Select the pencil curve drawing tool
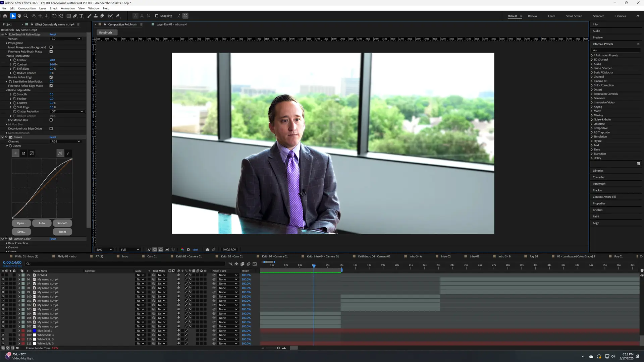644x362 pixels. pos(68,153)
